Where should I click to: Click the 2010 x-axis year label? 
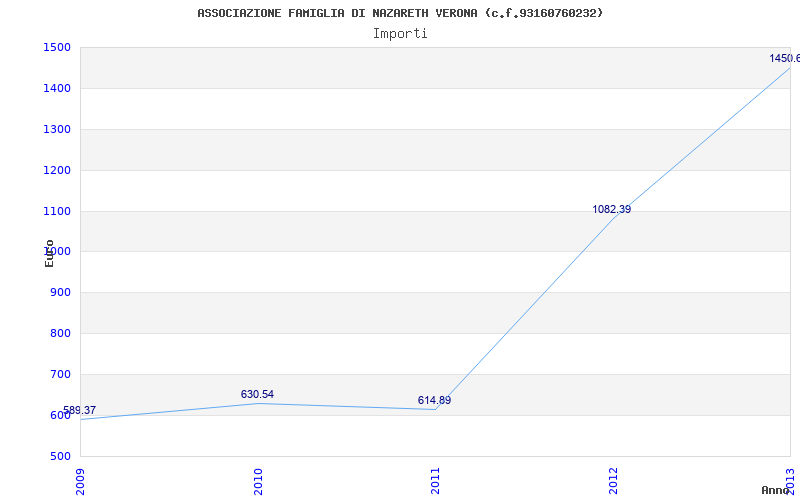pos(258,481)
